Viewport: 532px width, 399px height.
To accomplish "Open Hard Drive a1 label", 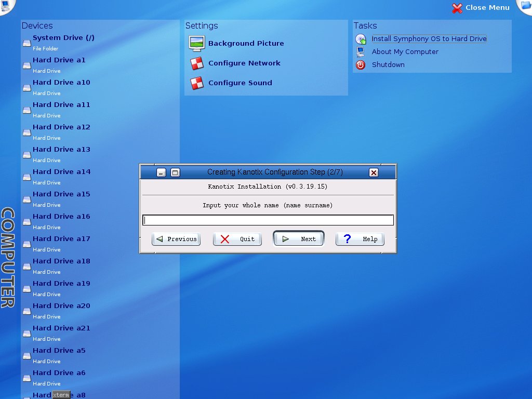I will [x=59, y=60].
